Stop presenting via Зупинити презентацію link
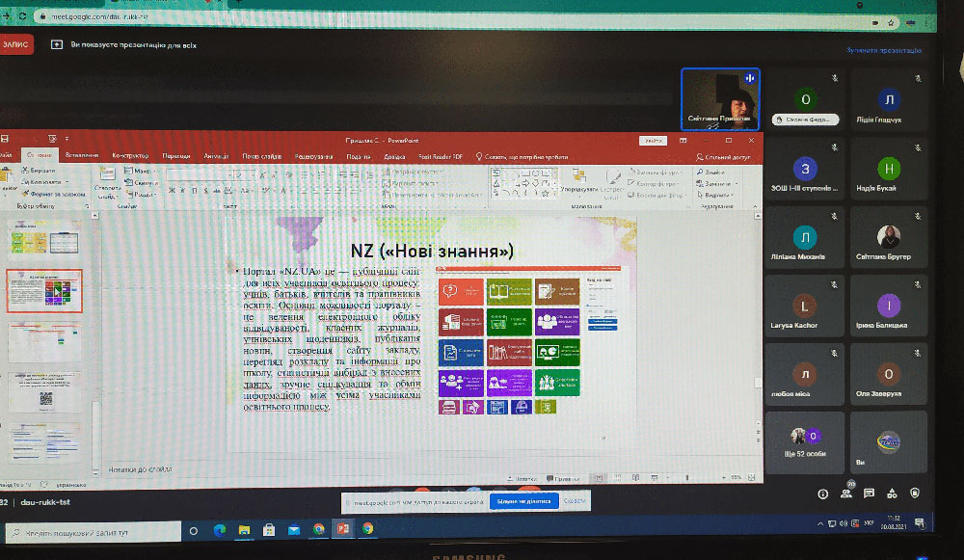The width and height of the screenshot is (964, 560). pos(883,50)
